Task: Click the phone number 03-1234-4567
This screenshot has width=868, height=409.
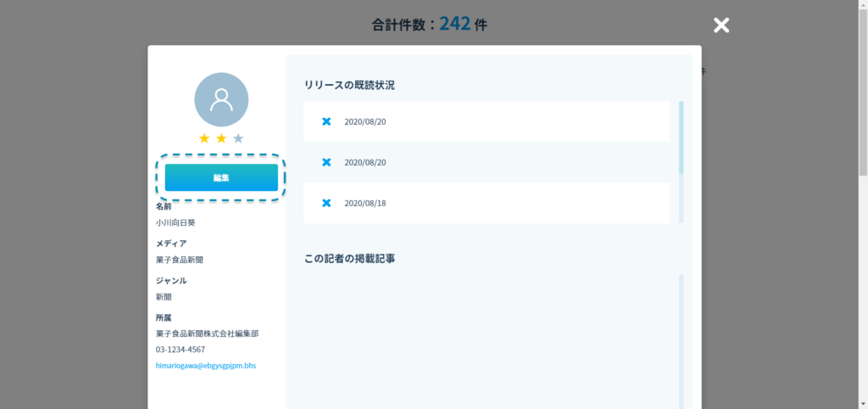Action: point(180,350)
